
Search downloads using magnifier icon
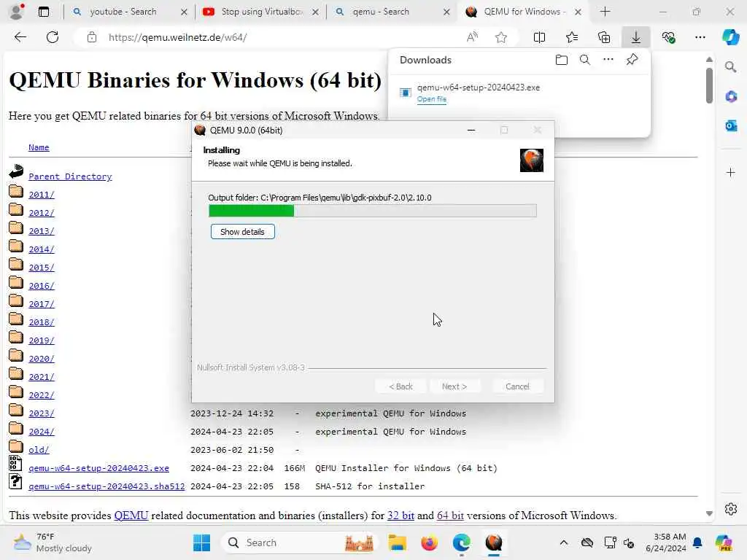(x=585, y=60)
